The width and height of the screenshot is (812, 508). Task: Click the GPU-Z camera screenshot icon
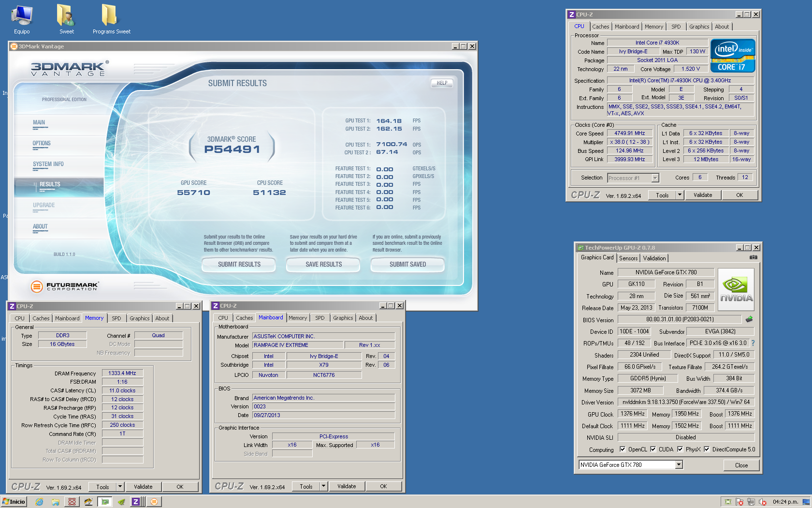coord(753,257)
